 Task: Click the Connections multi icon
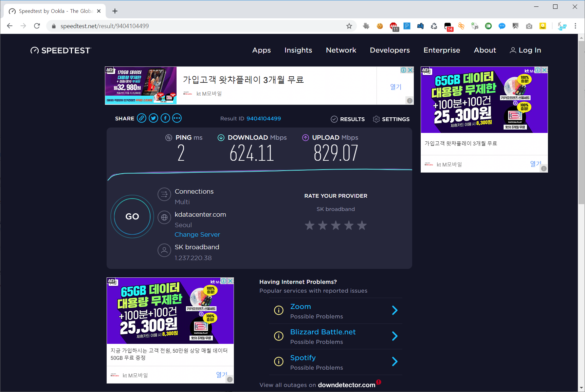pyautogui.click(x=164, y=194)
